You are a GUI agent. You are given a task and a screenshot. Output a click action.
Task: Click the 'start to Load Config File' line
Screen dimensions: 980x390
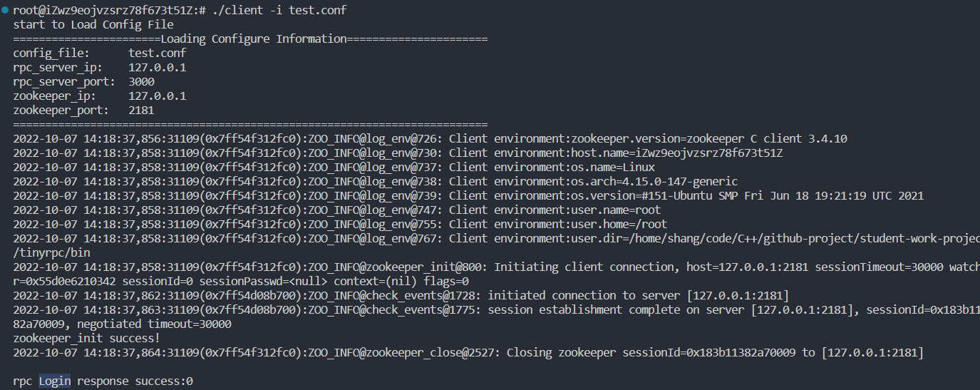click(x=93, y=24)
